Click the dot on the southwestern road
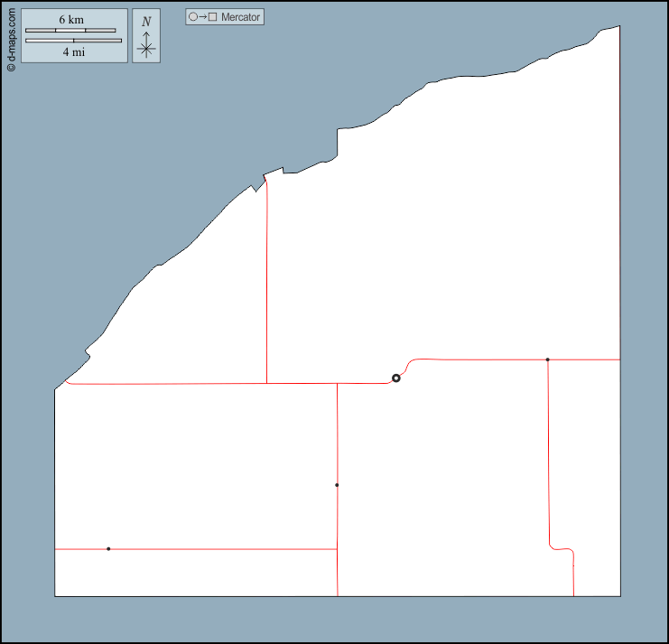 [x=108, y=548]
